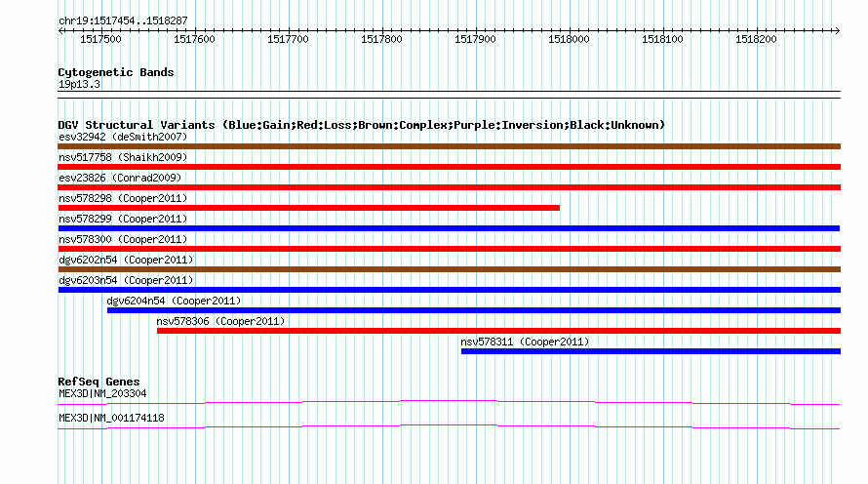Select the blue nsv578299 gain bar
Viewport: 868px width, 484px height.
(x=449, y=228)
